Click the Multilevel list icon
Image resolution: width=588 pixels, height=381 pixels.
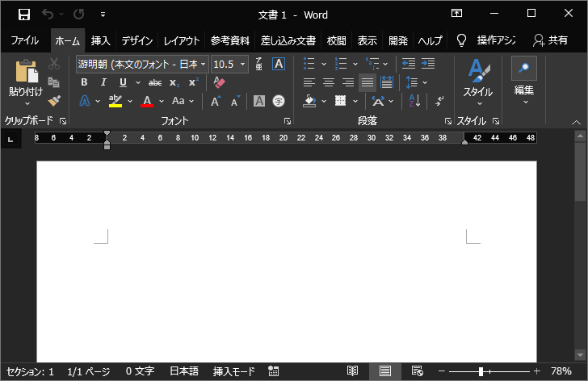[x=372, y=64]
